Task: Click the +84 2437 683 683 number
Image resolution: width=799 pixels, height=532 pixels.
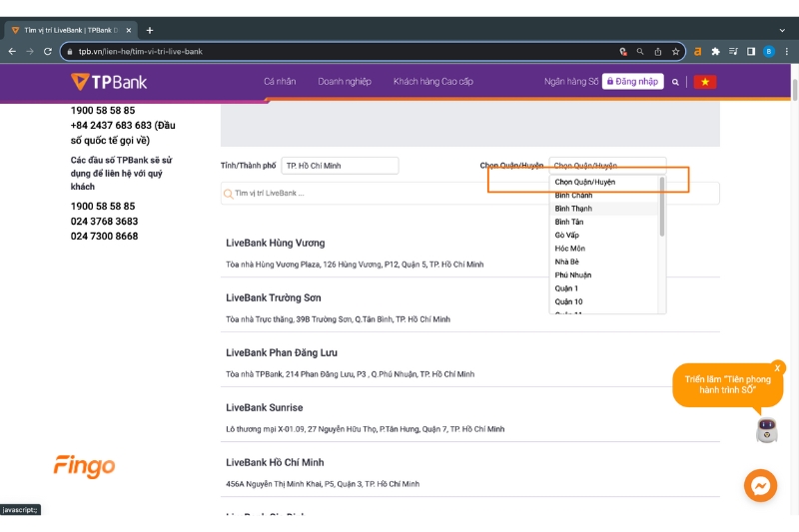Action: point(111,125)
